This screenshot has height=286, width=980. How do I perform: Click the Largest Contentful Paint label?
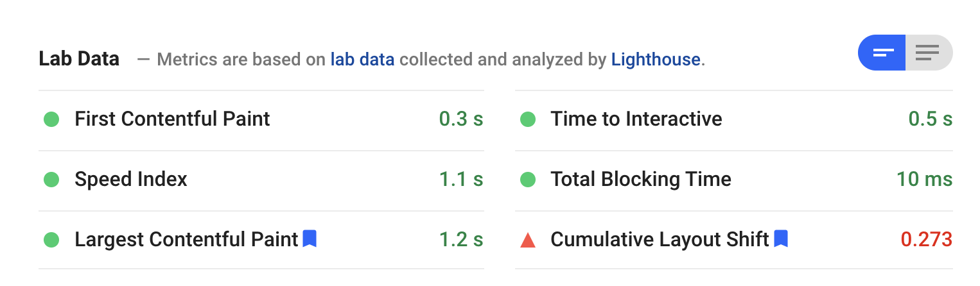point(186,240)
